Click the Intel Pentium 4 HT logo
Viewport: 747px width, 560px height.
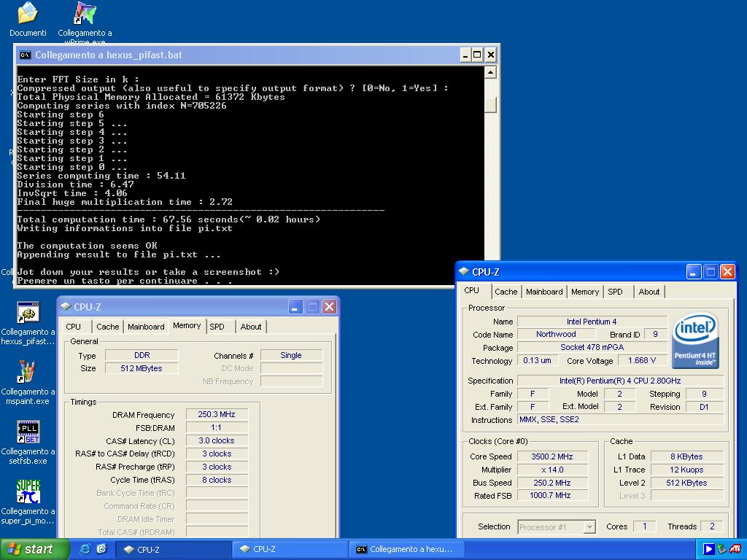[695, 340]
